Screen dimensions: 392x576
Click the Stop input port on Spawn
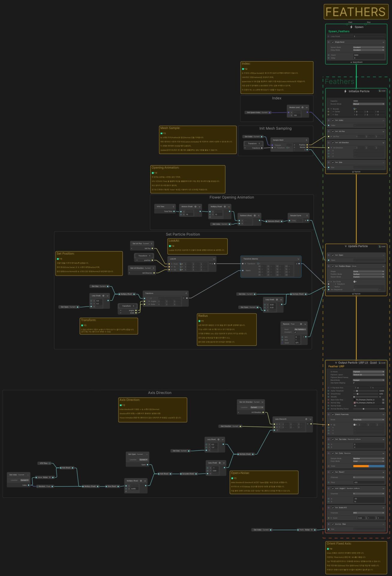[365, 24]
